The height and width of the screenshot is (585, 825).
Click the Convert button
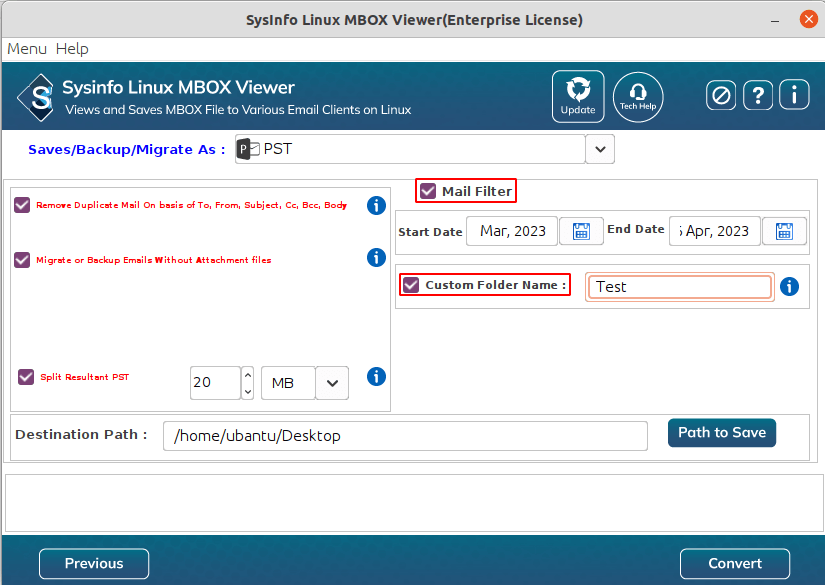pyautogui.click(x=735, y=563)
